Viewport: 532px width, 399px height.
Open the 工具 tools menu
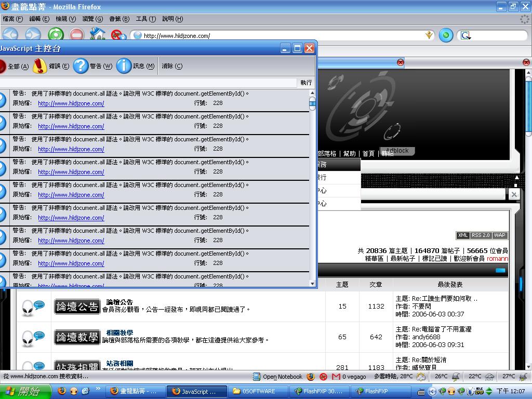[145, 19]
